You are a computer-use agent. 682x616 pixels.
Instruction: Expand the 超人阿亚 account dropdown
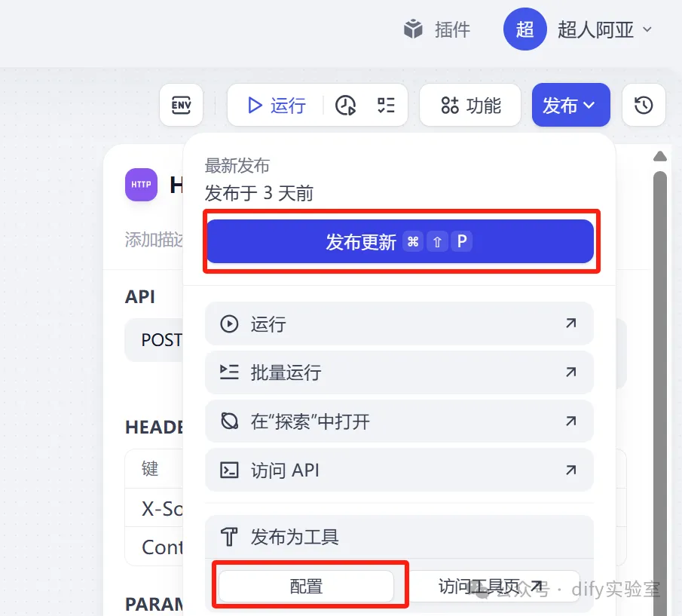pyautogui.click(x=604, y=29)
